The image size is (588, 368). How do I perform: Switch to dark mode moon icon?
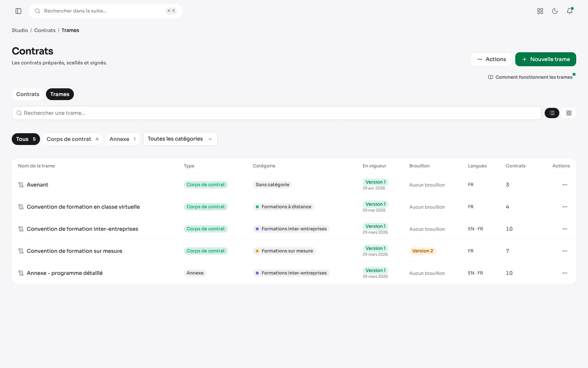coord(555,11)
